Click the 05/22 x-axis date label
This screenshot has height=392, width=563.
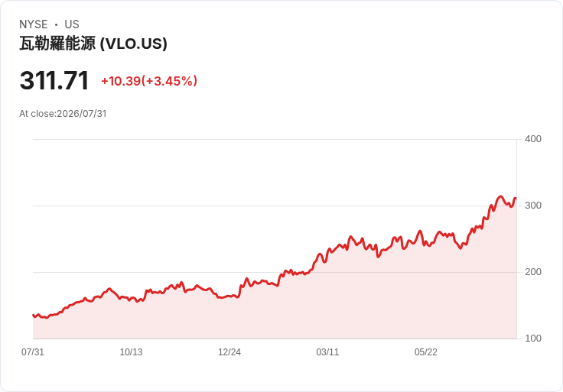(426, 352)
